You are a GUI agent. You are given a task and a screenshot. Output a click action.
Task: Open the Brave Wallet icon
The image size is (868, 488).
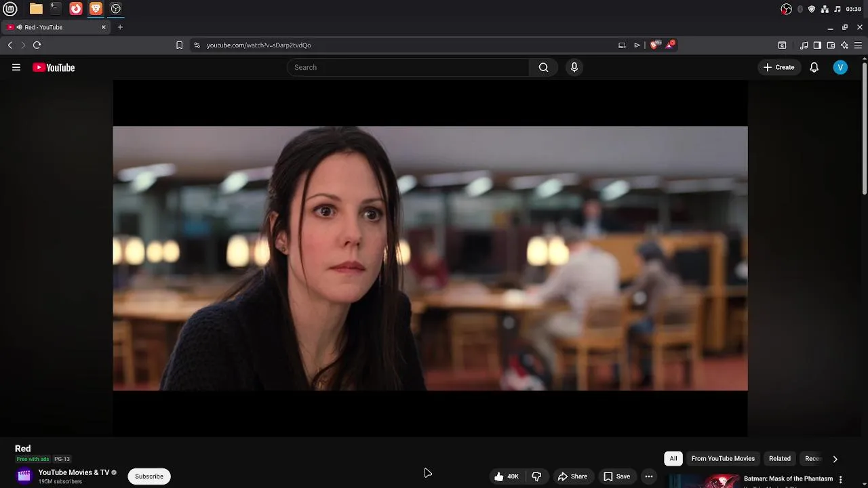coord(831,45)
